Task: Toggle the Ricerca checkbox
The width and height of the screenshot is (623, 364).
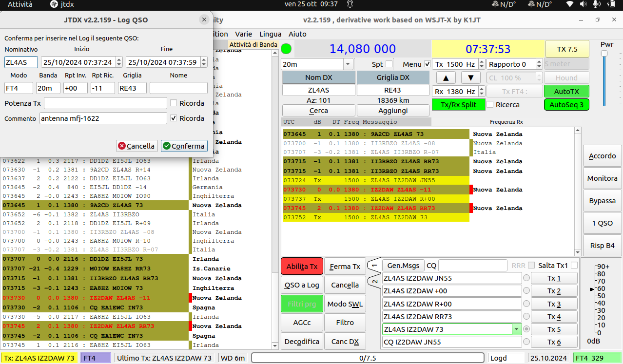Action: (490, 104)
